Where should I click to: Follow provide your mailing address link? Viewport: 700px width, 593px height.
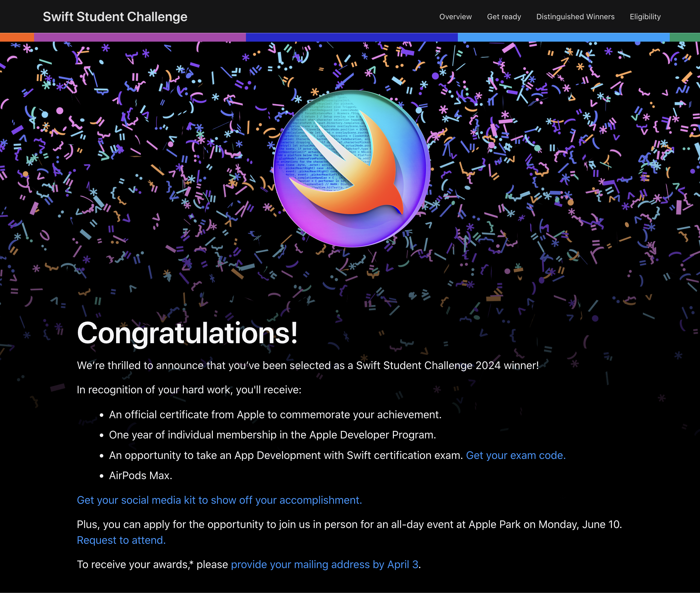click(325, 564)
